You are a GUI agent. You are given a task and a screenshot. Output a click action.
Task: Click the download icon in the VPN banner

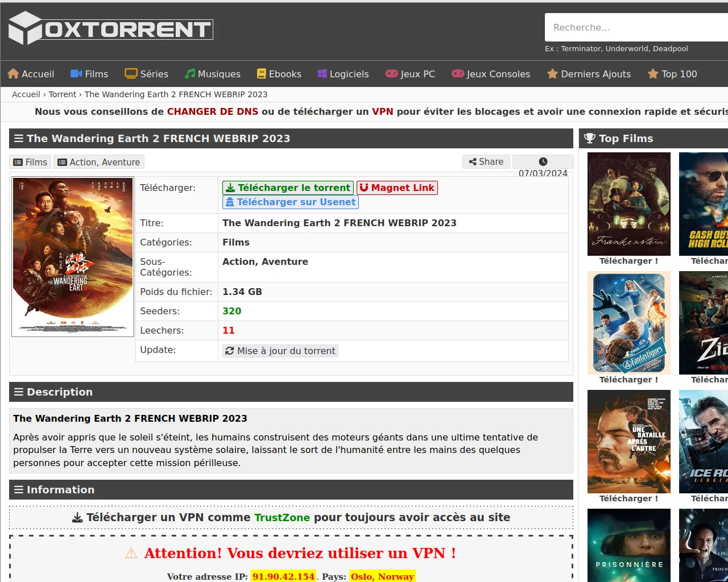pyautogui.click(x=77, y=518)
